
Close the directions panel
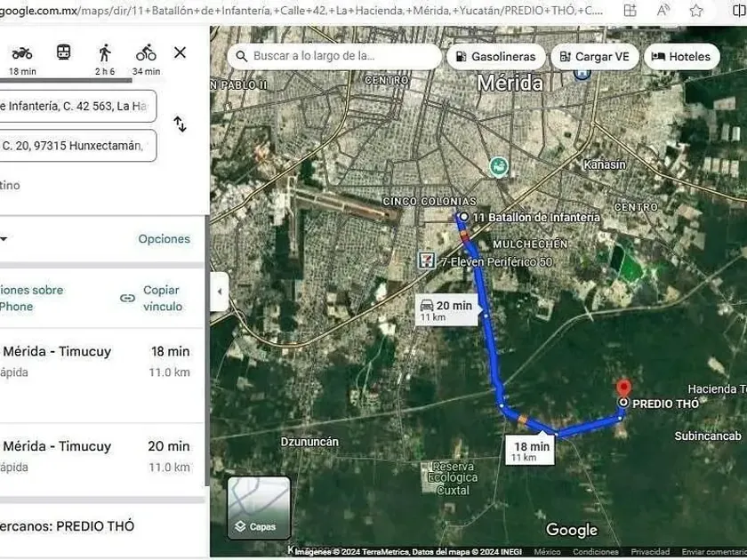coord(180,52)
